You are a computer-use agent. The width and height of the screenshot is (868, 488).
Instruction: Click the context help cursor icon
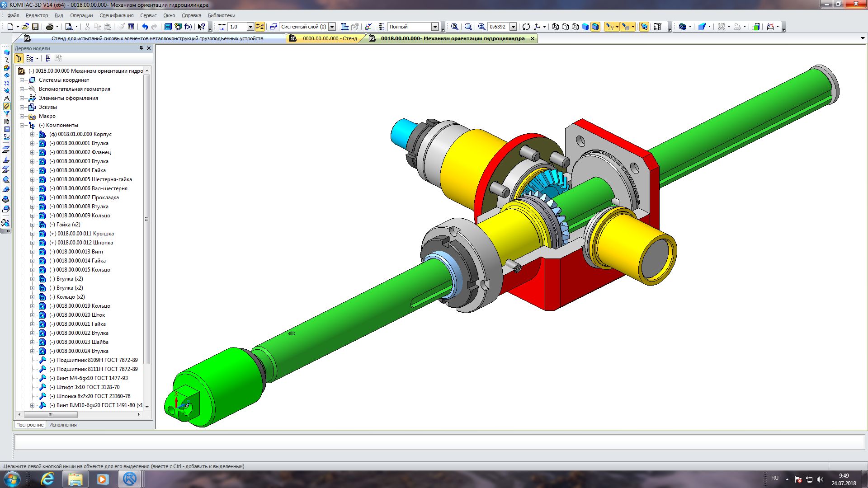(202, 27)
